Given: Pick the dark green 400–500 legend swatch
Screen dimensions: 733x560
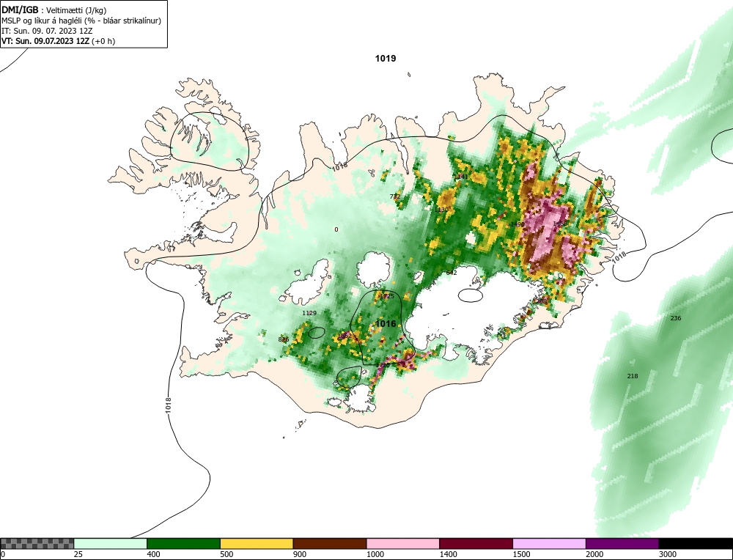Looking at the screenshot, I should click(183, 543).
